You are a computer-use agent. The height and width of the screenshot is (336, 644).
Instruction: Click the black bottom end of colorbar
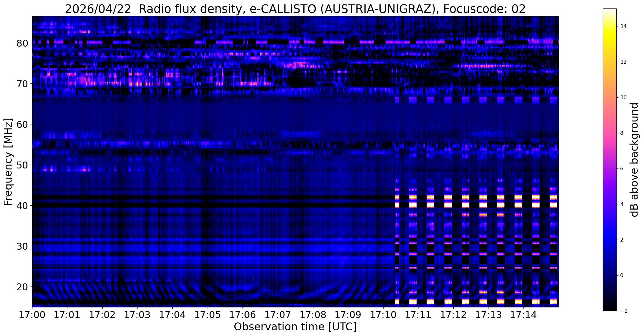pyautogui.click(x=609, y=309)
